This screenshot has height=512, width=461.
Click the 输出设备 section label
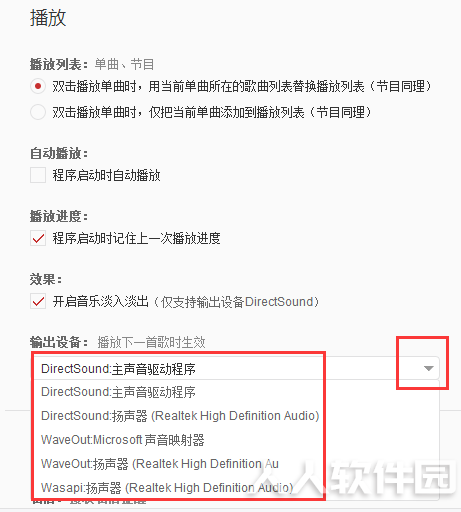[59, 342]
